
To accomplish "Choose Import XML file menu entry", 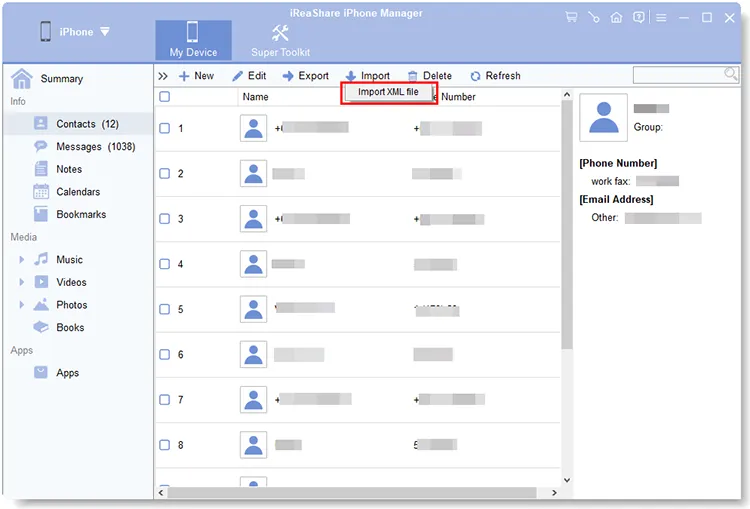I will (388, 92).
